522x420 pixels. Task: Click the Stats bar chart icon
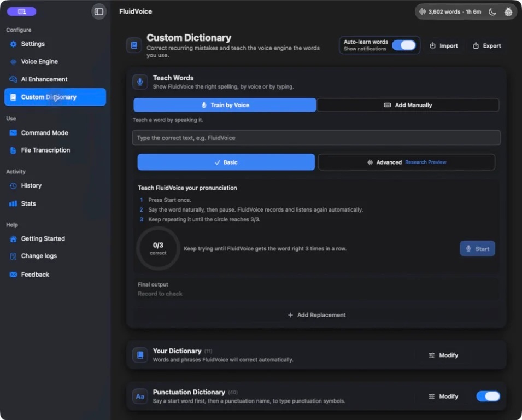tap(13, 203)
